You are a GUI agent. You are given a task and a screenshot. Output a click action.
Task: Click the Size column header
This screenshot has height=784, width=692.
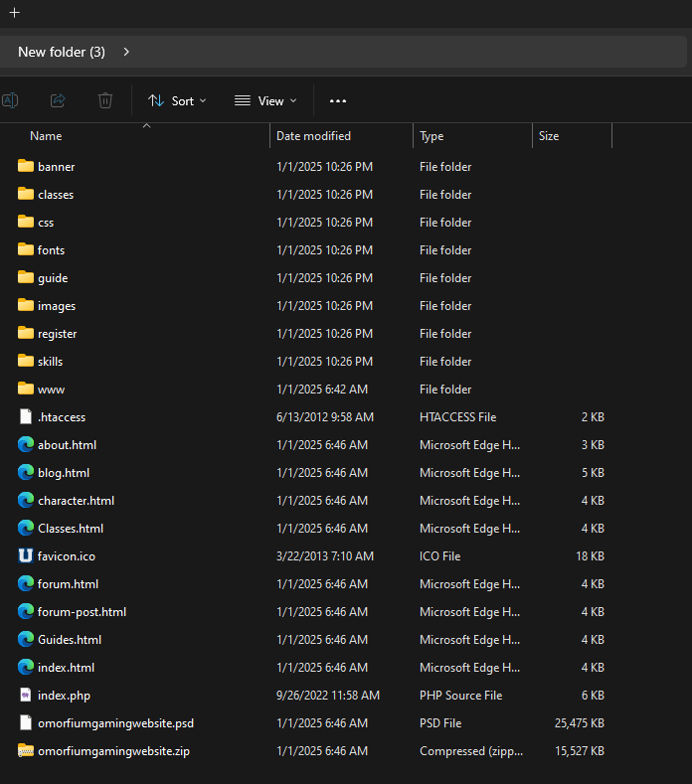point(549,136)
